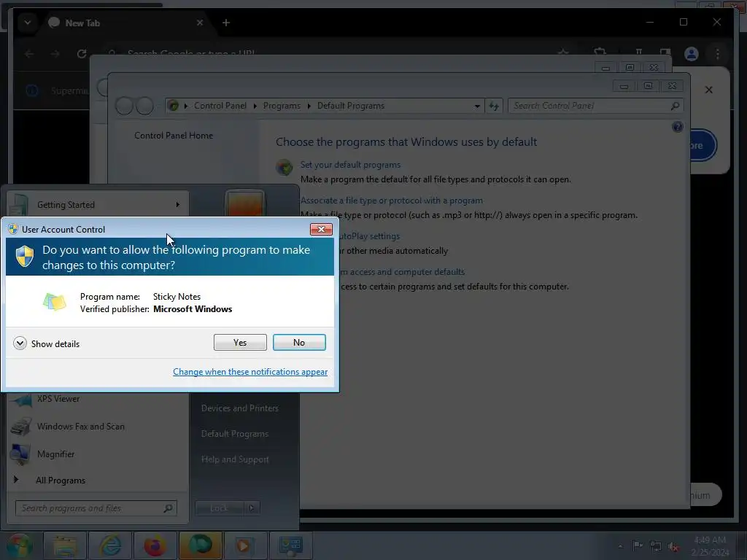This screenshot has height=560, width=747.
Task: Click the Start menu search magnifier icon
Action: tap(169, 508)
